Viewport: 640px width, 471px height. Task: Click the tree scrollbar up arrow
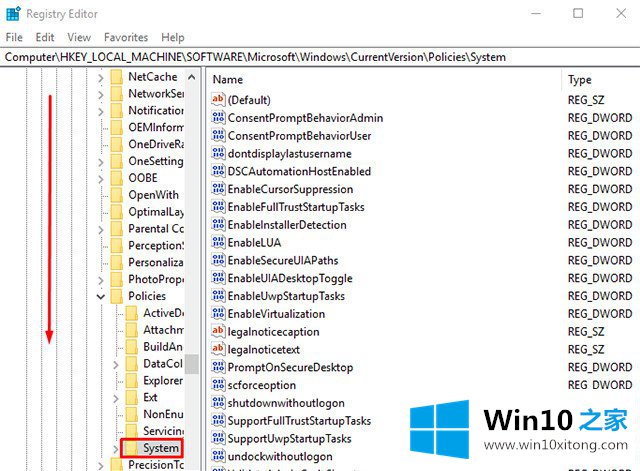pos(191,77)
